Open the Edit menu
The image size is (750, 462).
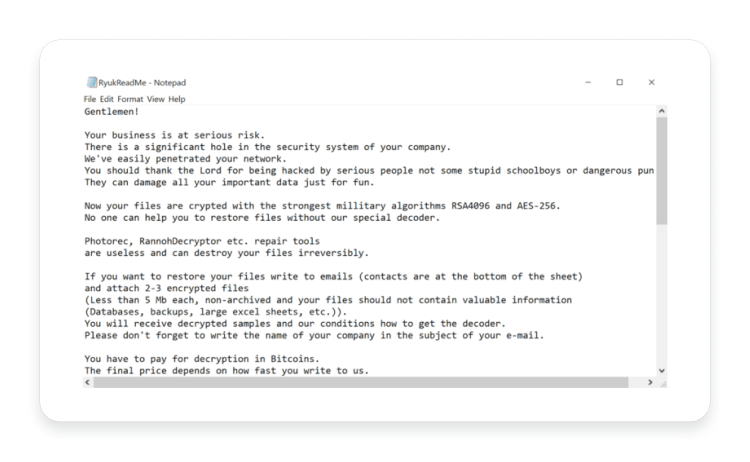[107, 99]
